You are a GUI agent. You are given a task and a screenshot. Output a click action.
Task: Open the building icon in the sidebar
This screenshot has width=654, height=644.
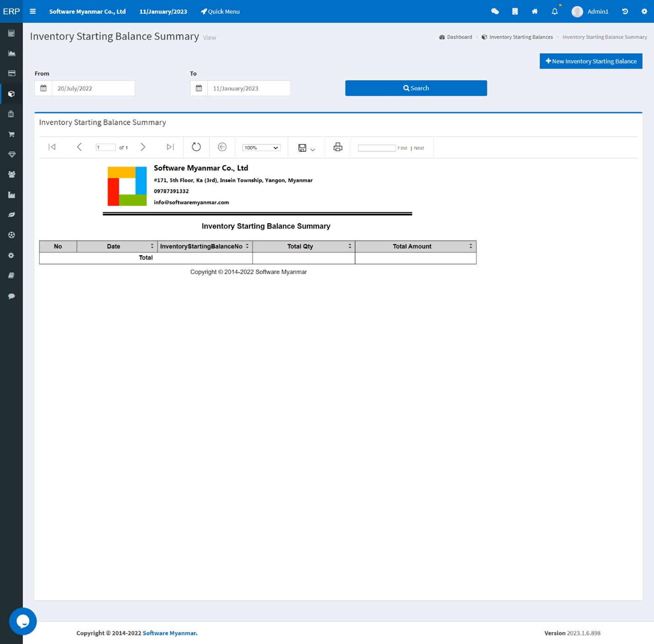click(11, 114)
